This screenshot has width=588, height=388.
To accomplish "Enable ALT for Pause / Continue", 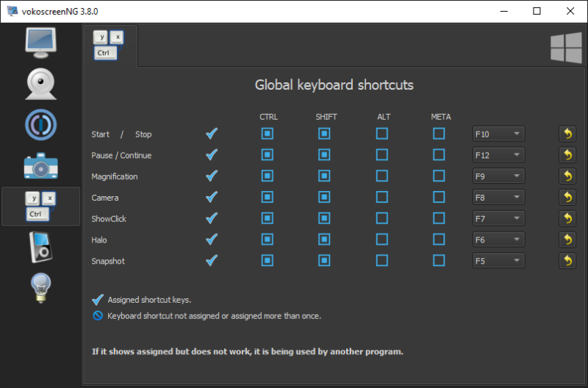I will pos(382,154).
